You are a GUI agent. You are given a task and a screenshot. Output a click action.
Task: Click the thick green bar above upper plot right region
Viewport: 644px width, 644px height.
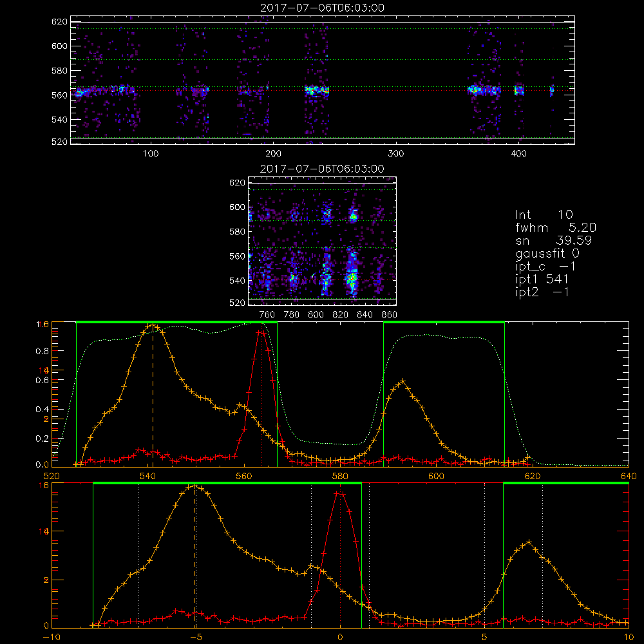(x=444, y=323)
